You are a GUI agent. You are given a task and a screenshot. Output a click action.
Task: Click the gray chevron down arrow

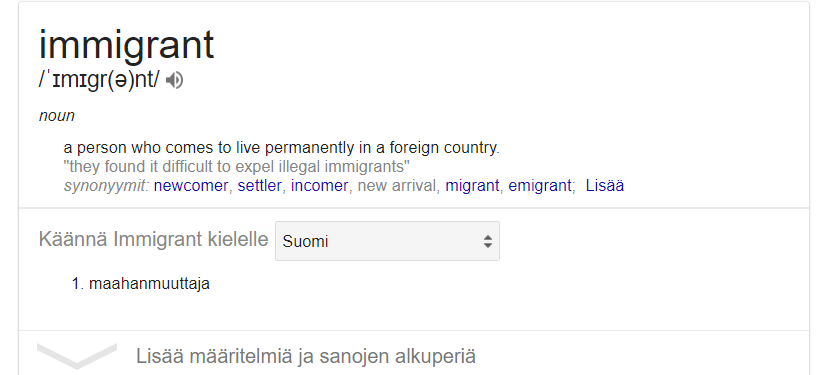77,356
